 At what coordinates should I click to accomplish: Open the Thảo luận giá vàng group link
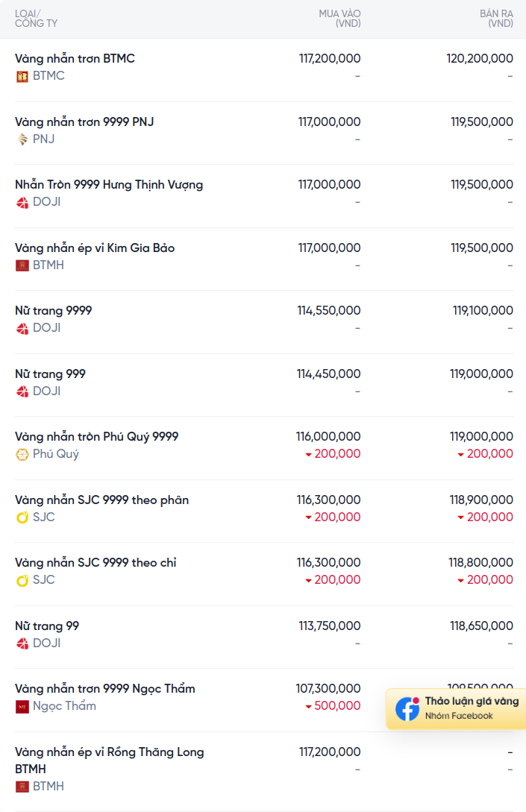tap(456, 708)
